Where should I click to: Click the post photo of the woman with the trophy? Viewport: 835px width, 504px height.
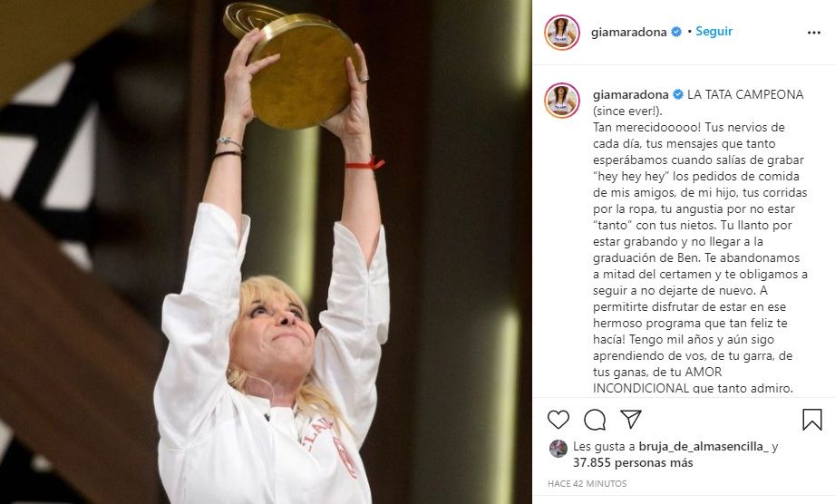[266, 252]
